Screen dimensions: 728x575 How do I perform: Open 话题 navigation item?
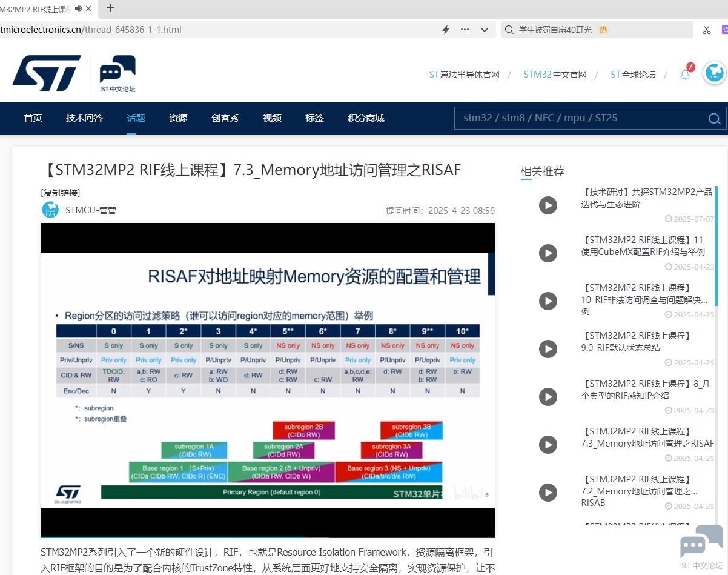[136, 118]
